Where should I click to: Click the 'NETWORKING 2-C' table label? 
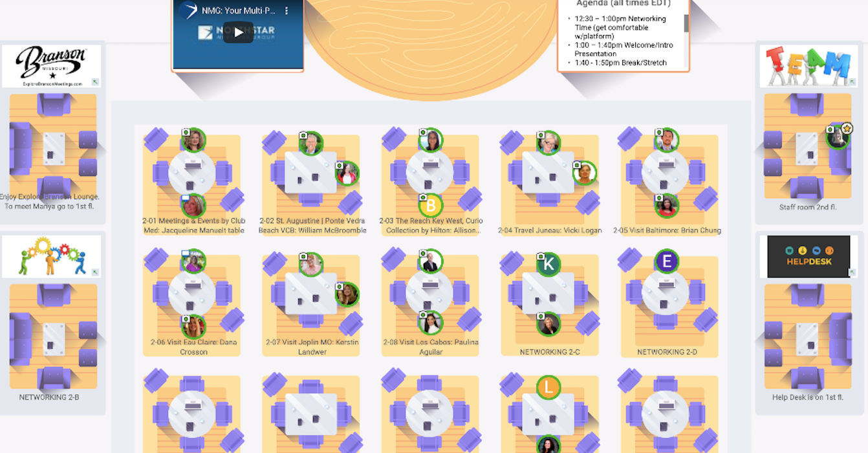549,352
